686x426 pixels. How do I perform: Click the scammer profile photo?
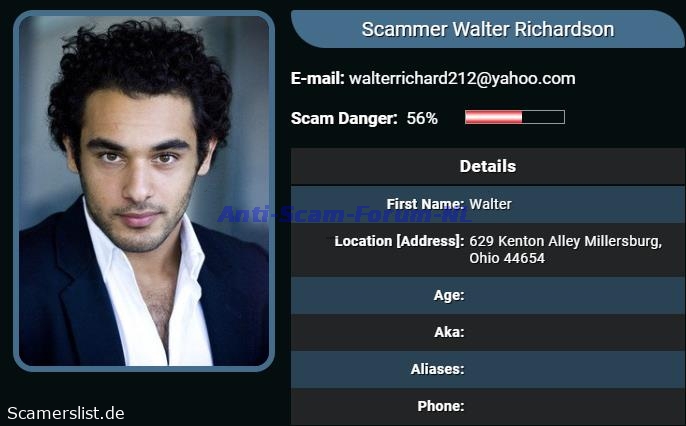coord(144,191)
